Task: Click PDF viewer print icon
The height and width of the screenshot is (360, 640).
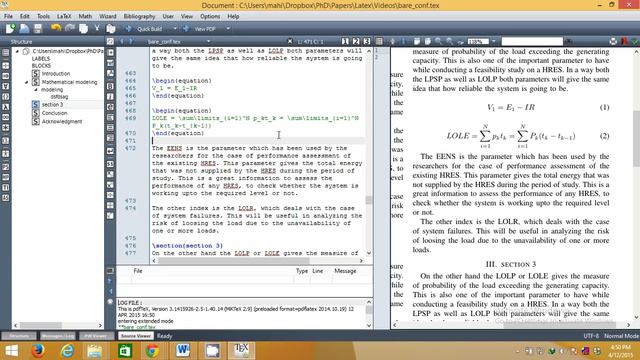Action: click(613, 41)
